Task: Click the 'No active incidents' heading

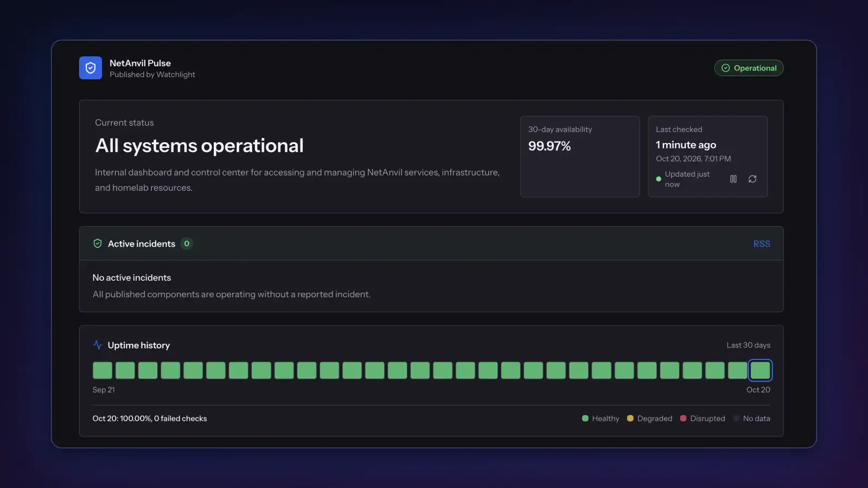Action: pos(132,278)
